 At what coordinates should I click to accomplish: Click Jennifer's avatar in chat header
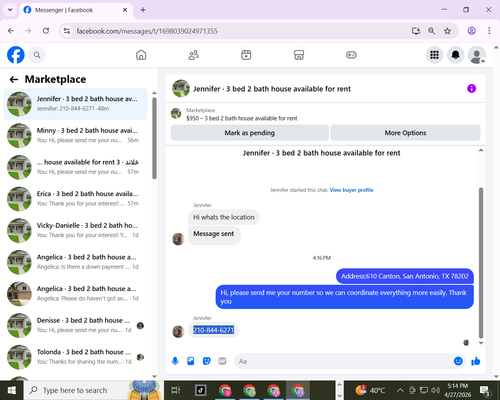pos(181,88)
